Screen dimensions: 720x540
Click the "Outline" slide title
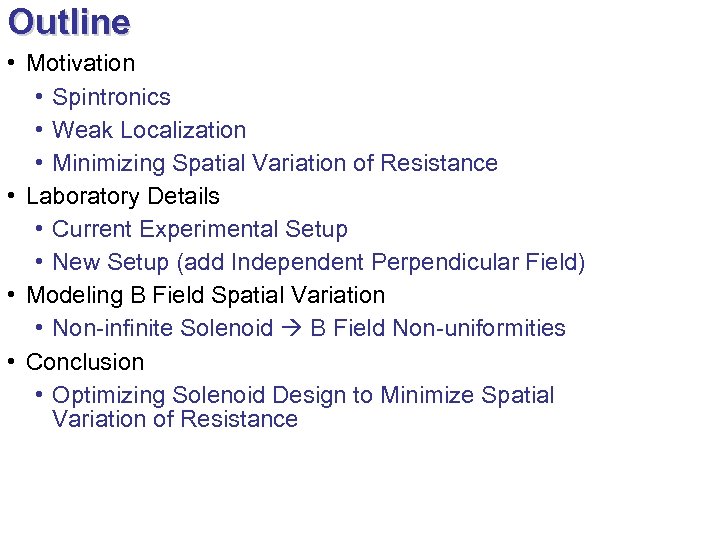69,22
